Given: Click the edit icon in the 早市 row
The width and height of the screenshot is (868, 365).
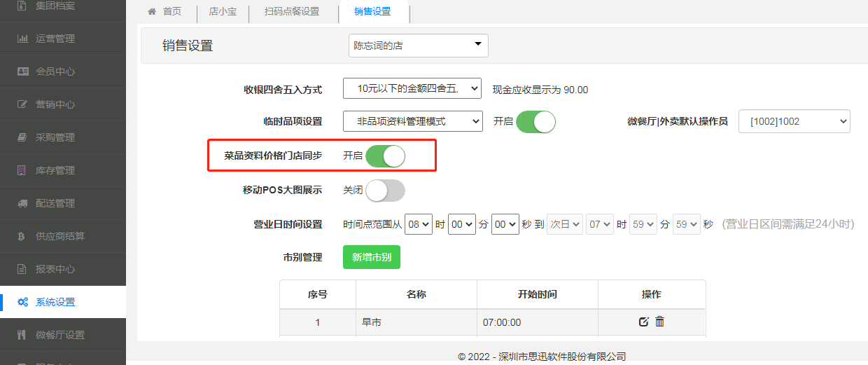Looking at the screenshot, I should 644,322.
